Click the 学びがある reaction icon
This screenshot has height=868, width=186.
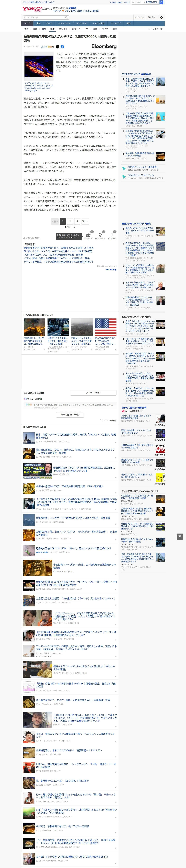[89, 236]
